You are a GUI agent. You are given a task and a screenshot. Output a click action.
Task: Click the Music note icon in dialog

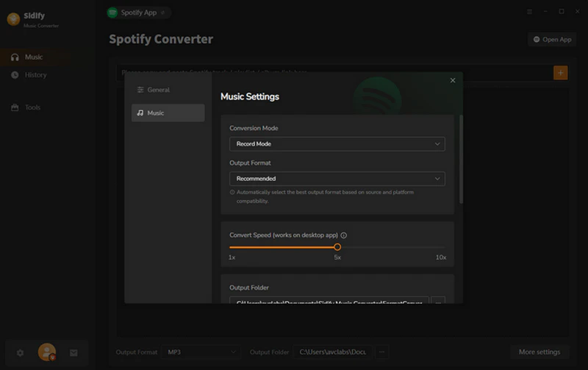click(x=140, y=113)
